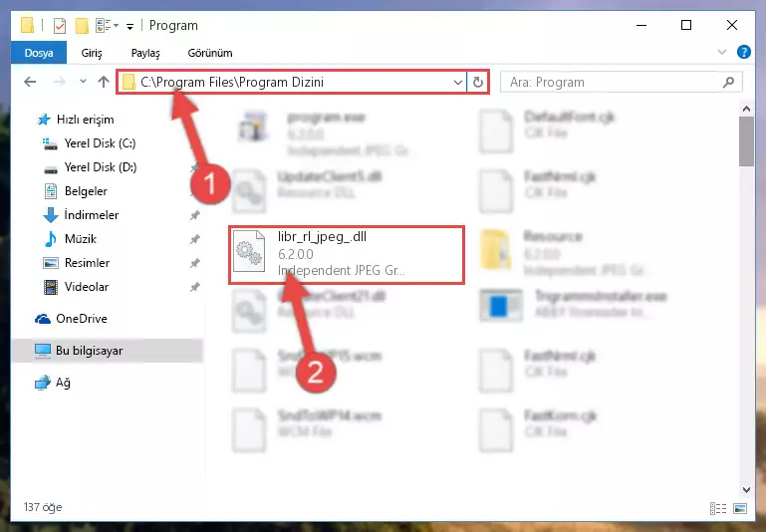Unpin Resimler using its pin icon
766x532 pixels.
[x=195, y=263]
